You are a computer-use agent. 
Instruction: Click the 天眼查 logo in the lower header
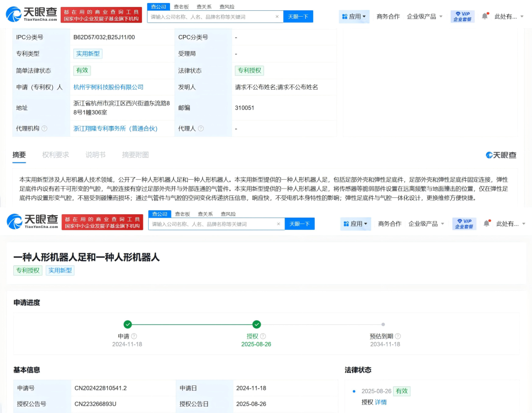point(32,221)
